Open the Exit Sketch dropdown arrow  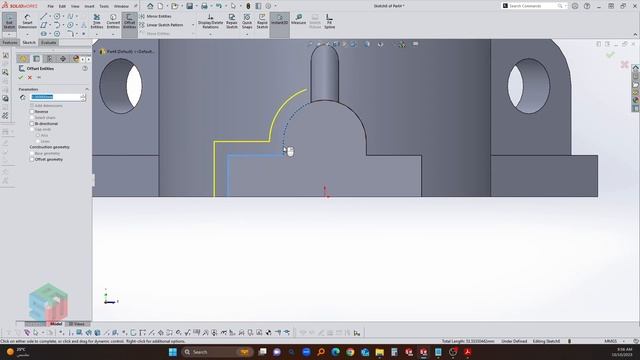click(x=9, y=34)
